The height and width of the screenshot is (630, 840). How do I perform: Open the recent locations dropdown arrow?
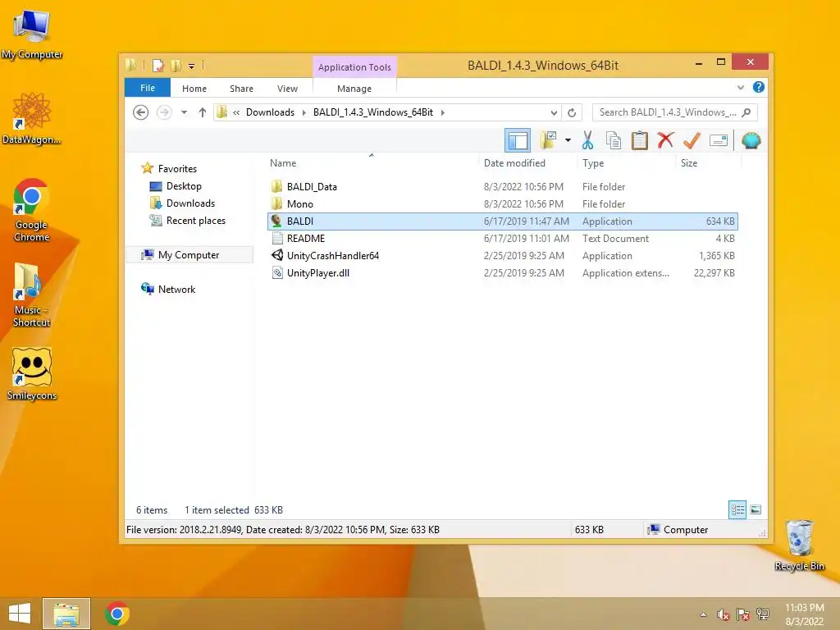pos(184,112)
